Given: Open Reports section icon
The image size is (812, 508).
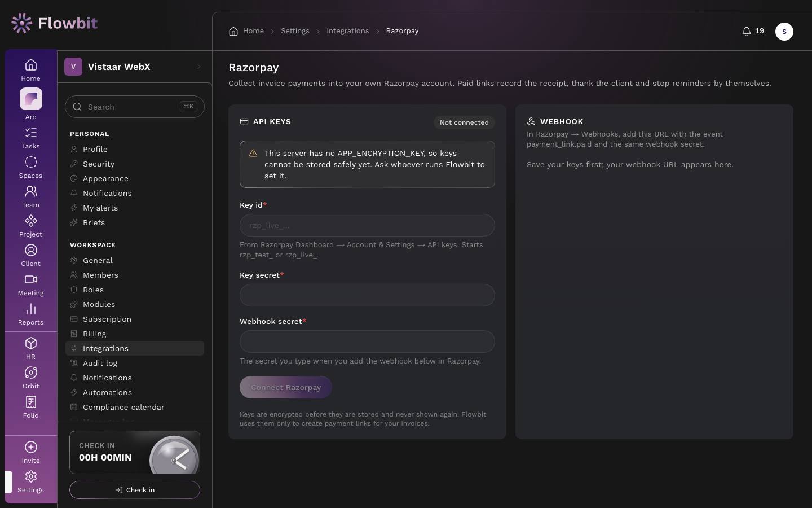Looking at the screenshot, I should click(31, 309).
